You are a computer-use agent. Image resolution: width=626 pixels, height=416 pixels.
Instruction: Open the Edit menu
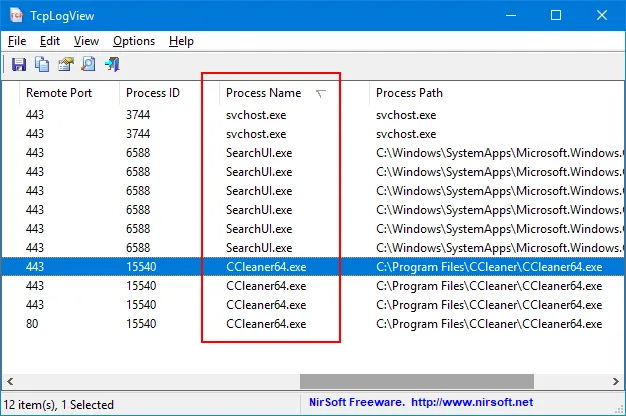point(50,41)
